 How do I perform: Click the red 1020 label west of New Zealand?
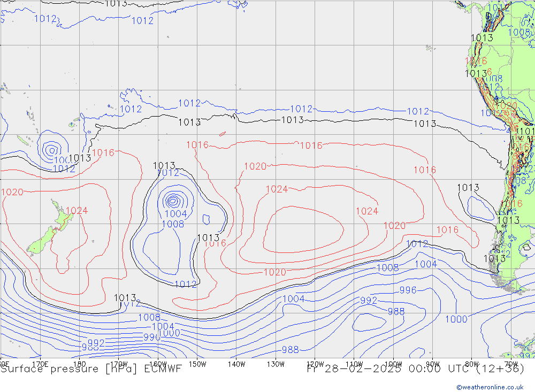(12, 192)
